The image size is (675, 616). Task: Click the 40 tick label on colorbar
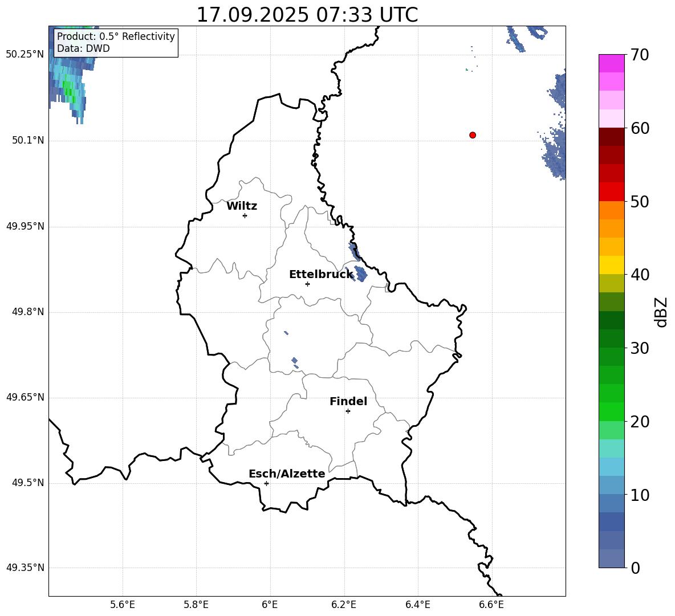[640, 275]
